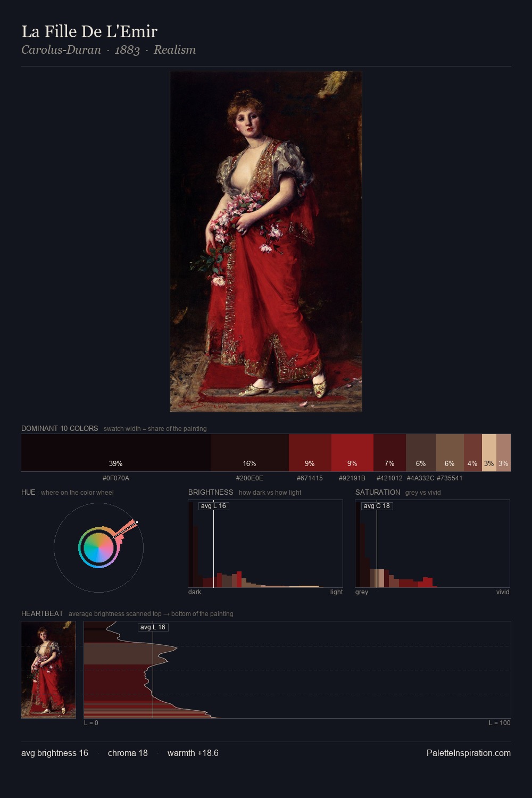
Task: Click the hex label #4A332C
Action: click(x=420, y=478)
